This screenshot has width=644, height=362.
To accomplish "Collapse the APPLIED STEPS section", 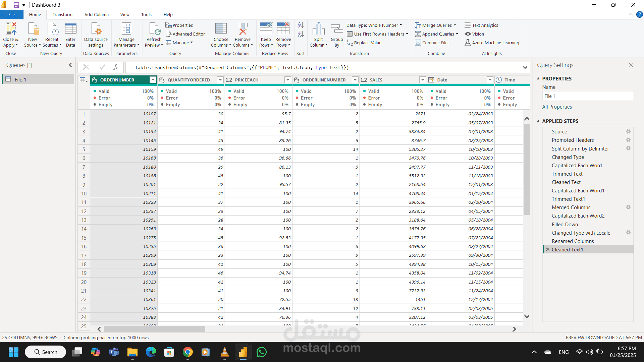I will (x=538, y=121).
